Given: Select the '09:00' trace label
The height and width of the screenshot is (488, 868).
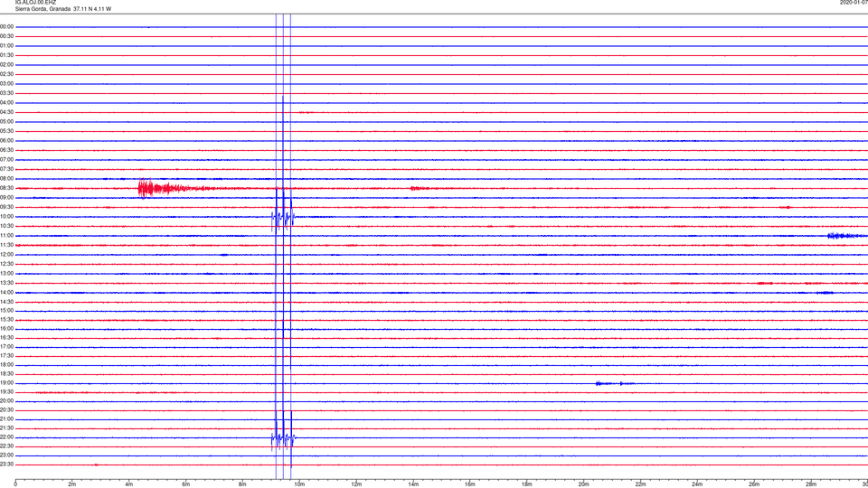Looking at the screenshot, I should click(x=6, y=198).
